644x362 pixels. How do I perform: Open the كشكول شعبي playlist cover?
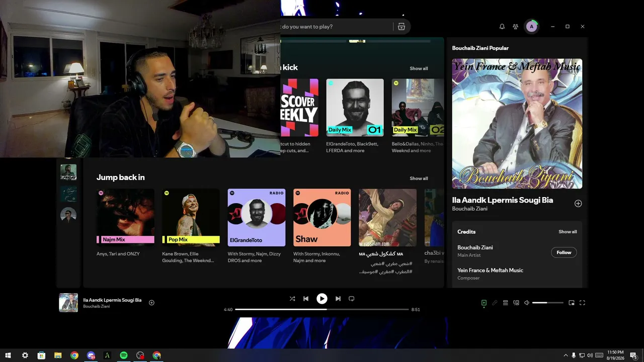(387, 218)
